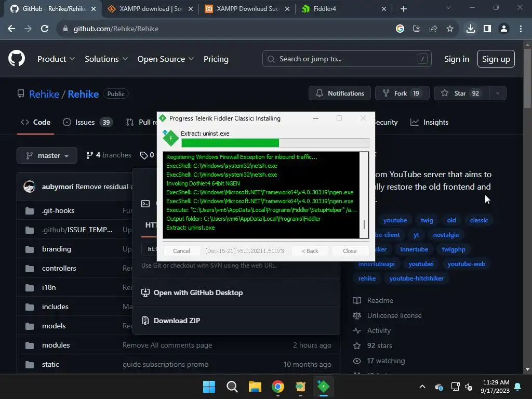Screen dimensions: 532x399
Task: Close the XAMPP download tab
Action: pos(191,9)
